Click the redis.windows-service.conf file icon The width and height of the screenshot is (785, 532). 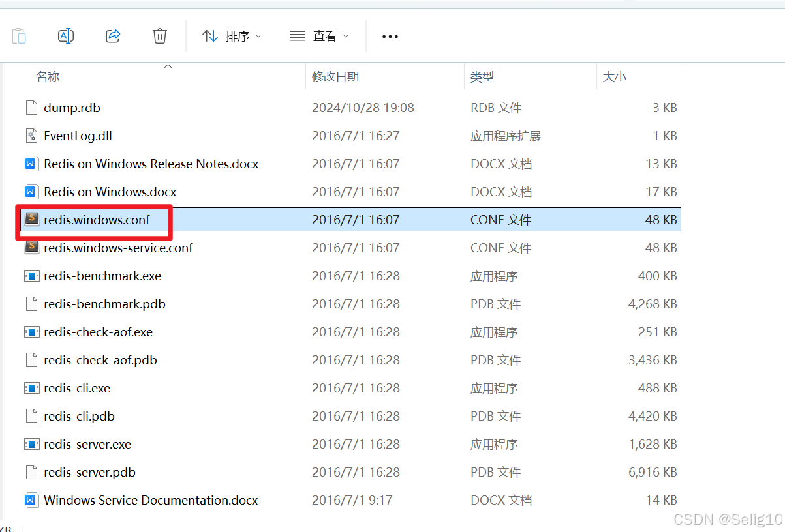tap(31, 248)
